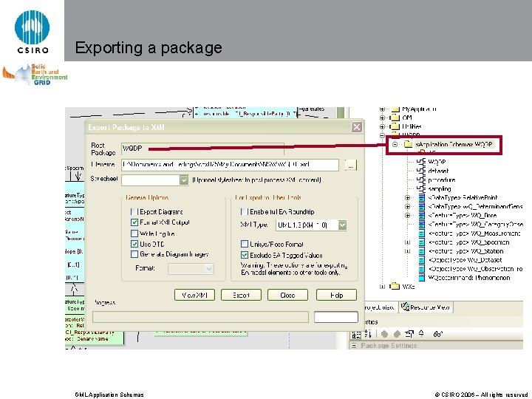Screen dimensions: 532x399
Task: Click the Utilities package folder icon
Action: (395, 126)
